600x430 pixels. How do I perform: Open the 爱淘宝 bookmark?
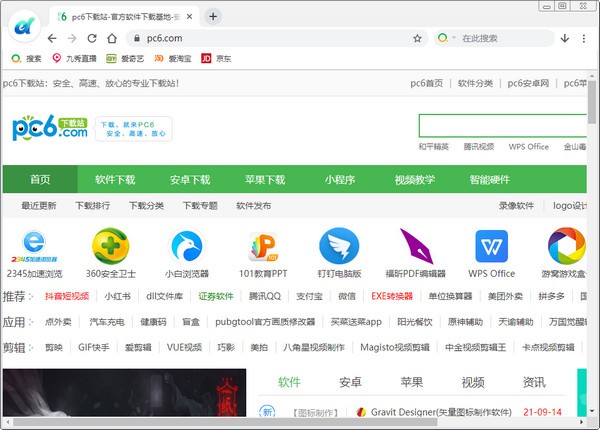(173, 59)
